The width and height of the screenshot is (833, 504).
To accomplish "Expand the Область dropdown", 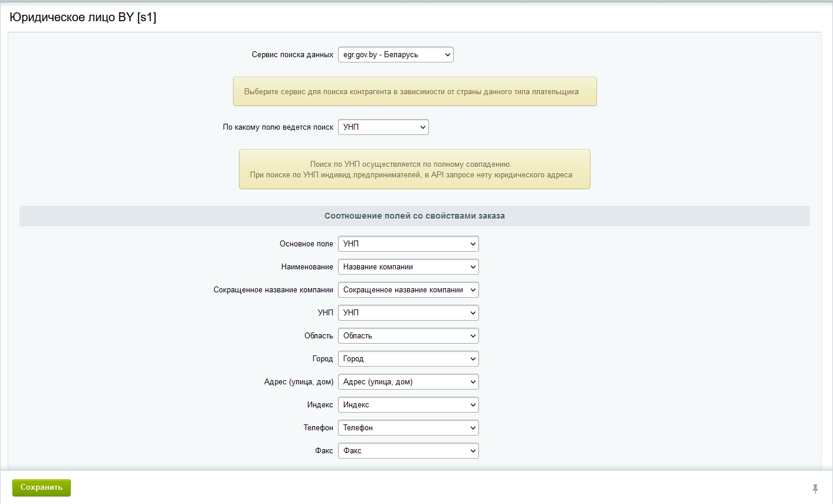I will 408,336.
